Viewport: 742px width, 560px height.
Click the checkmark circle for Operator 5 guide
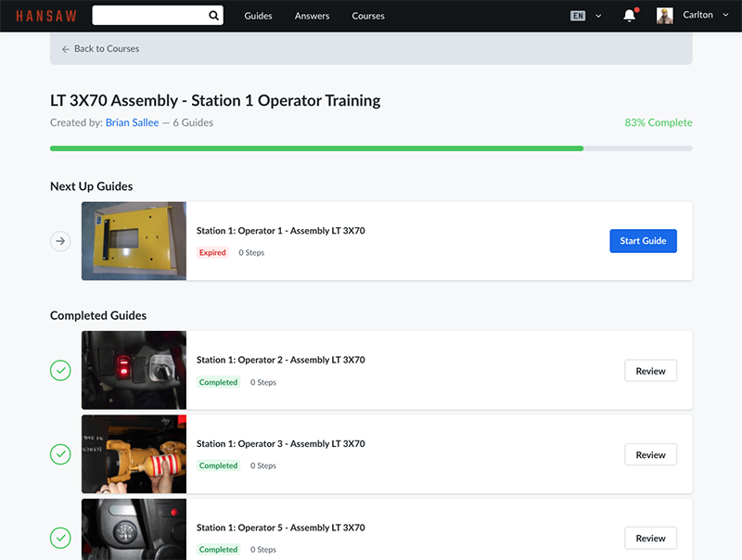60,538
